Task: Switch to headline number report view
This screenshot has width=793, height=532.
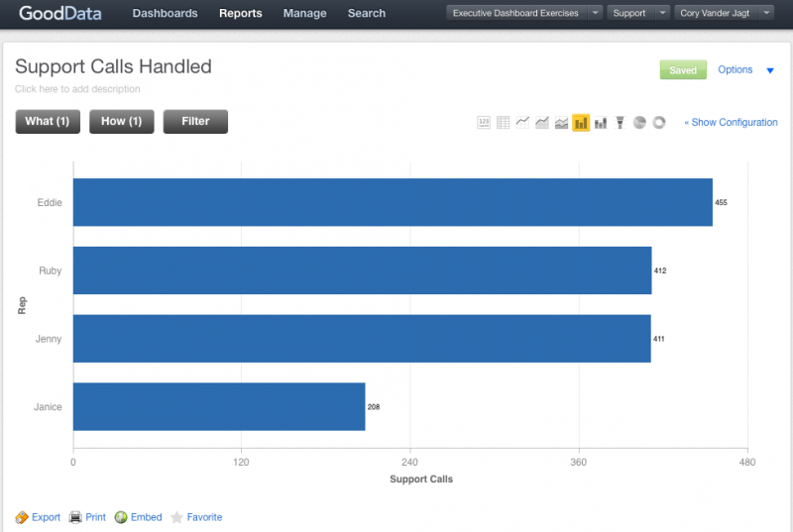Action: coord(484,123)
